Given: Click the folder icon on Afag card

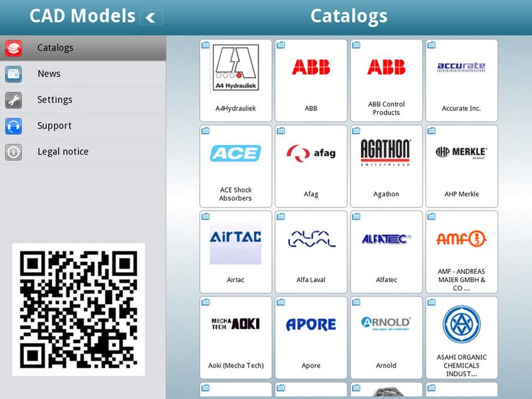Looking at the screenshot, I should point(281,130).
